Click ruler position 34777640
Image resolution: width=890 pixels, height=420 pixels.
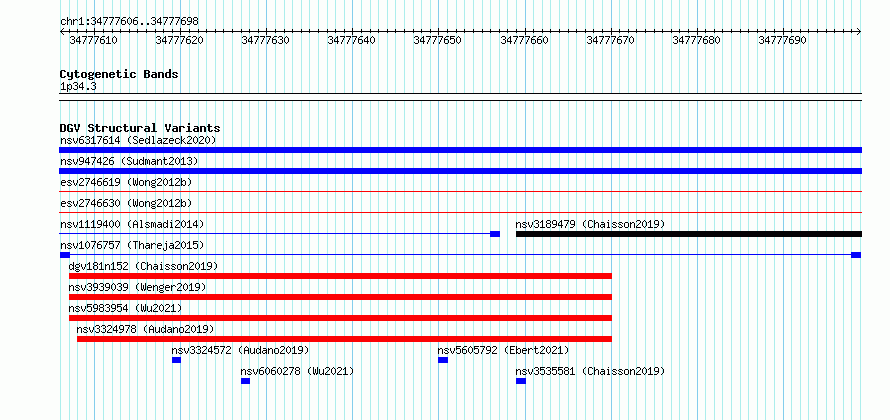pos(352,40)
